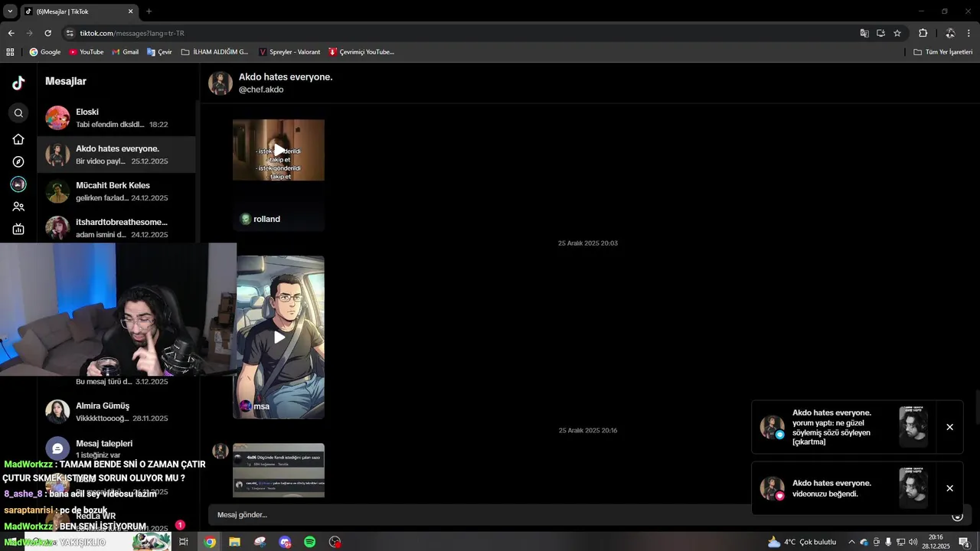Open the weather widget Çok bulutlu
This screenshot has height=551, width=980.
(x=802, y=542)
